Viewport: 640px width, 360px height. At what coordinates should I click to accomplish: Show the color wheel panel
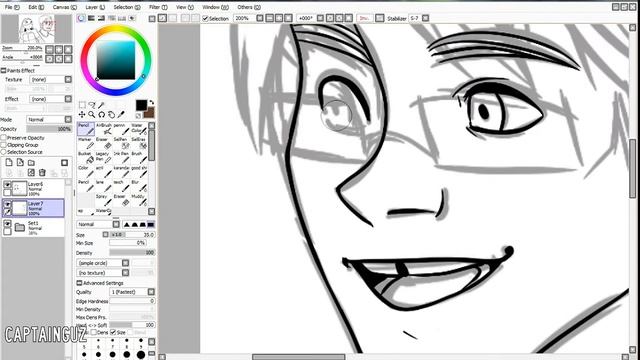pyautogui.click(x=81, y=18)
